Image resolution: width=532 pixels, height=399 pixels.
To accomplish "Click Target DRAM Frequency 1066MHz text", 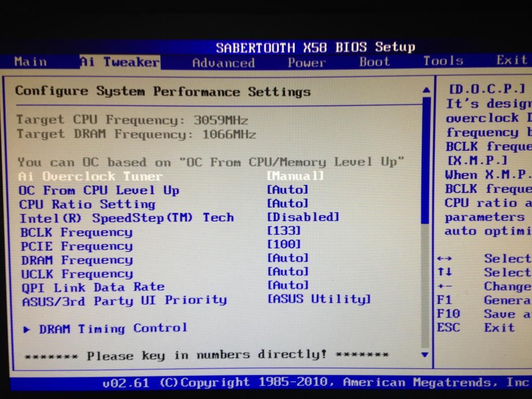I will (x=137, y=134).
